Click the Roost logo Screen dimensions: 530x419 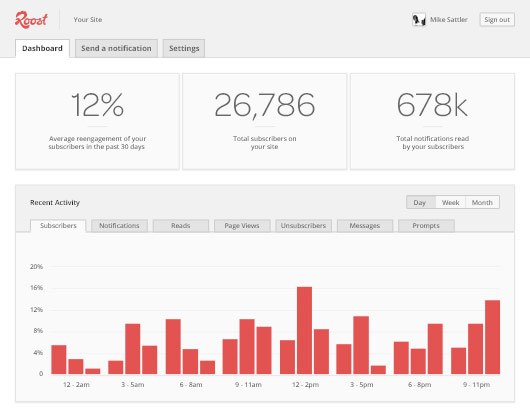tap(31, 20)
